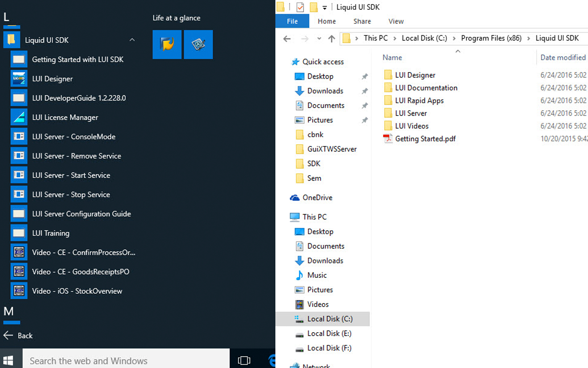The image size is (588, 368).
Task: Click second tile under Life at a glance
Action: [198, 45]
